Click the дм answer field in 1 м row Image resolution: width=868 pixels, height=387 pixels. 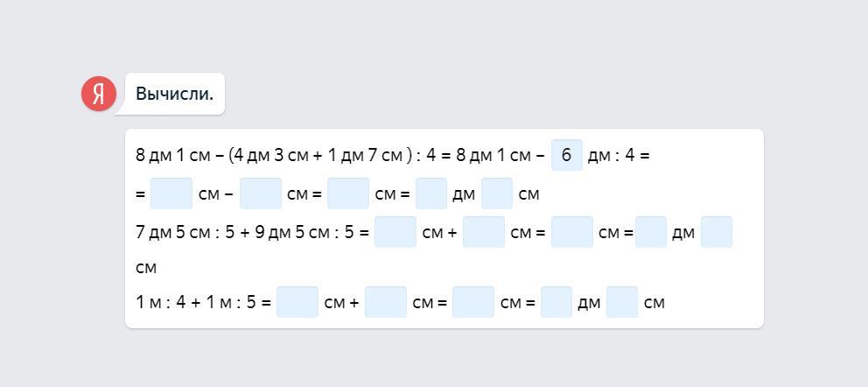[556, 302]
